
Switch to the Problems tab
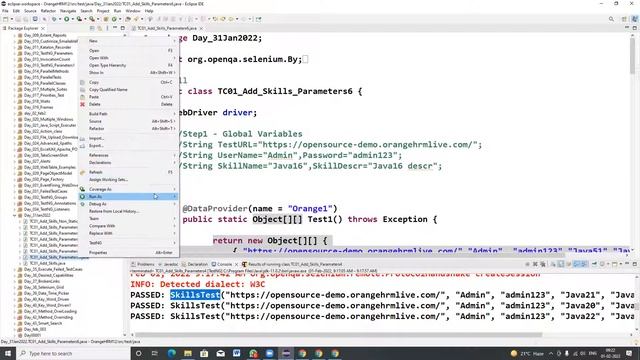click(143, 264)
